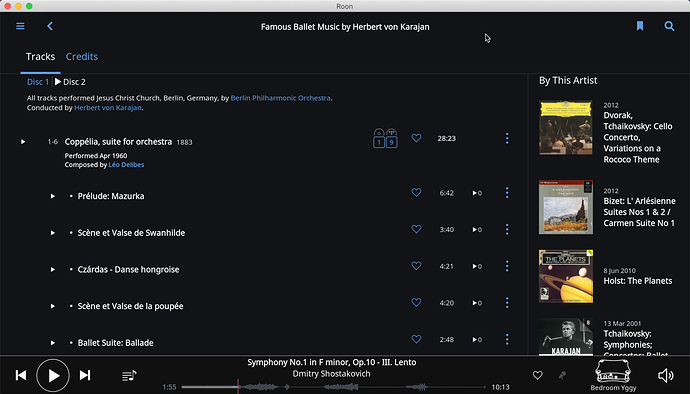Viewport: 690px width, 394px height.
Task: Favorite Ballet Suite: Ballade
Action: click(416, 339)
